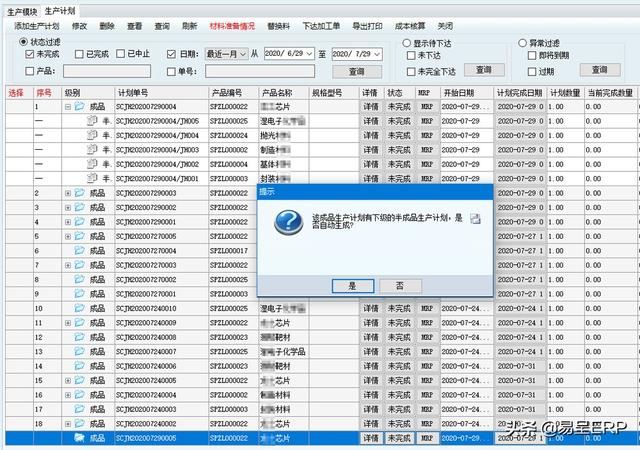Select the 显示待下达 radio button
640x450 pixels.
coord(407,44)
